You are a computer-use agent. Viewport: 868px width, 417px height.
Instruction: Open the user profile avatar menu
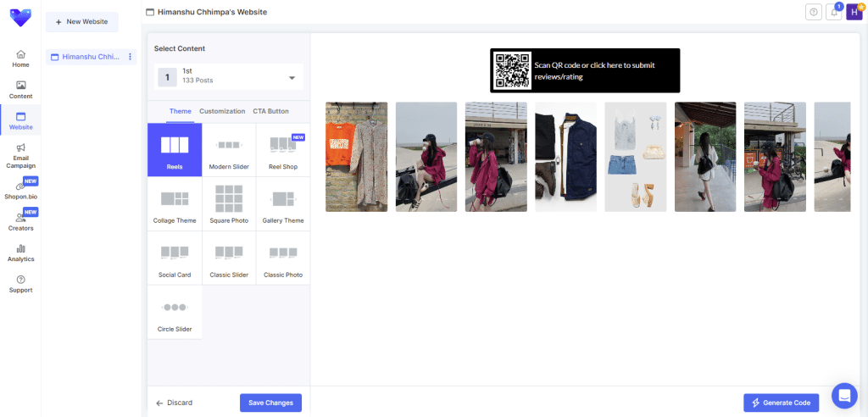[854, 12]
